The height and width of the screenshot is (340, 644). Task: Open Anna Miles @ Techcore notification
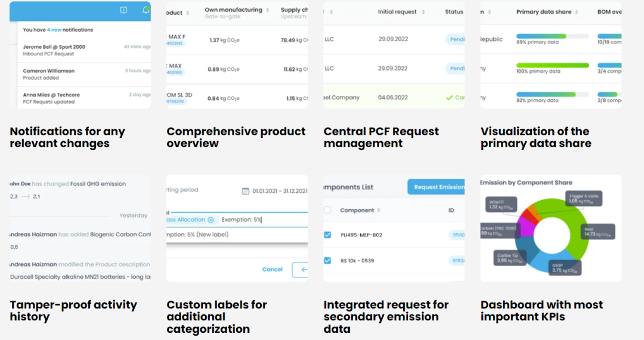tap(84, 98)
